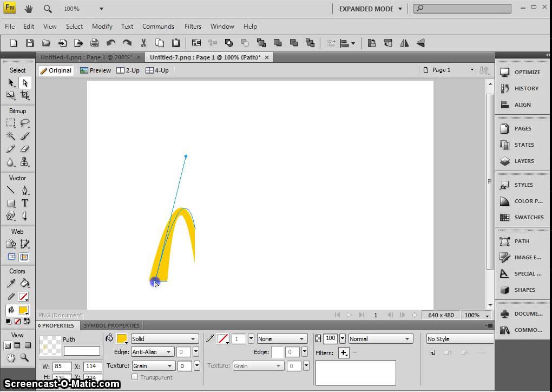Open the Modify menu
Image resolution: width=552 pixels, height=392 pixels.
[102, 26]
